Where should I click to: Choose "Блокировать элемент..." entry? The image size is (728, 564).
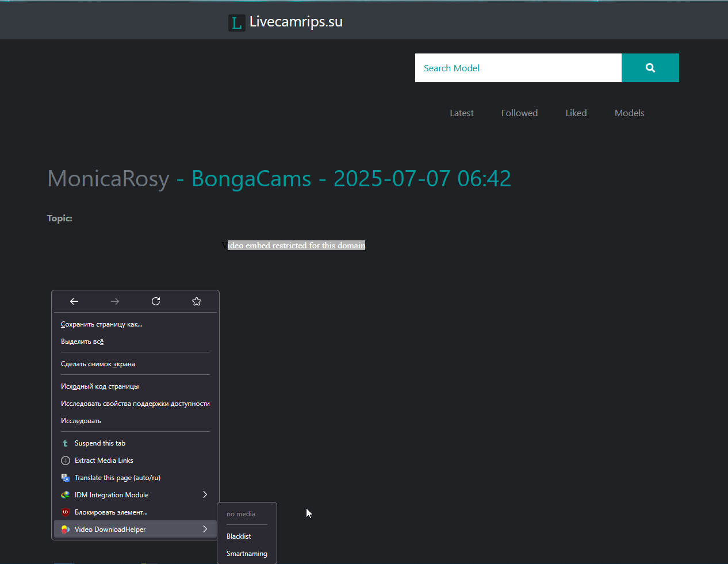click(x=135, y=512)
